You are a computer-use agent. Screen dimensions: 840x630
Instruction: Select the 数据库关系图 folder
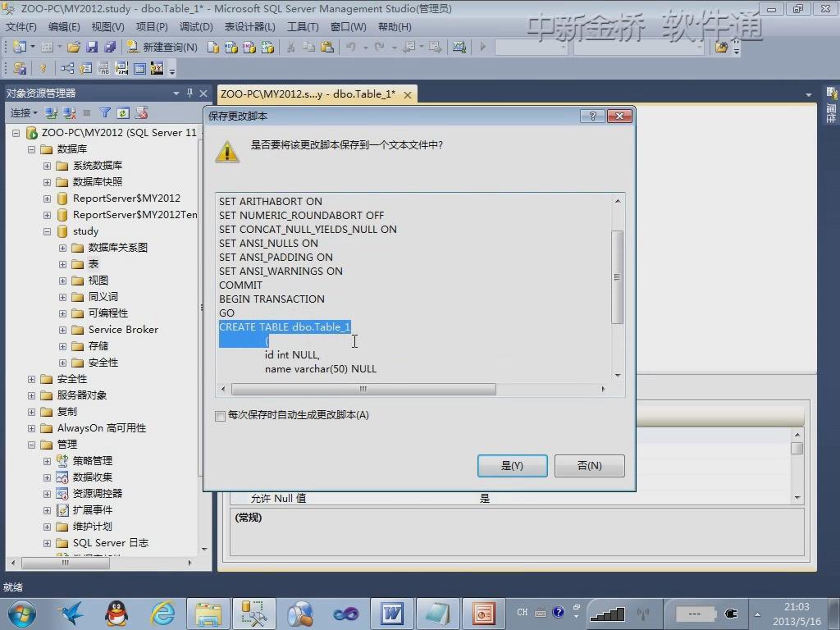pos(118,248)
